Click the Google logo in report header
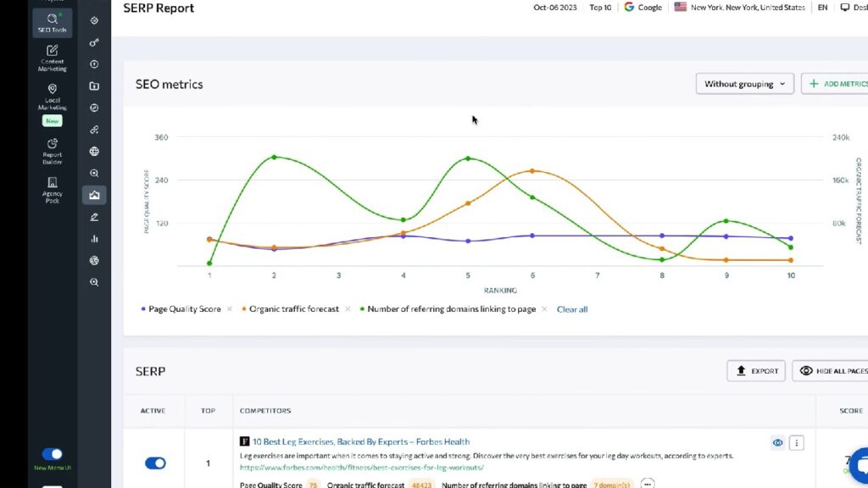868x488 pixels. pos(629,7)
